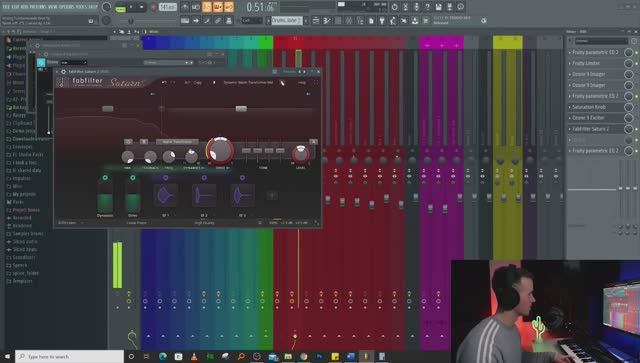640x363 pixels.
Task: Open the OPTIONS menu
Action: coord(67,7)
